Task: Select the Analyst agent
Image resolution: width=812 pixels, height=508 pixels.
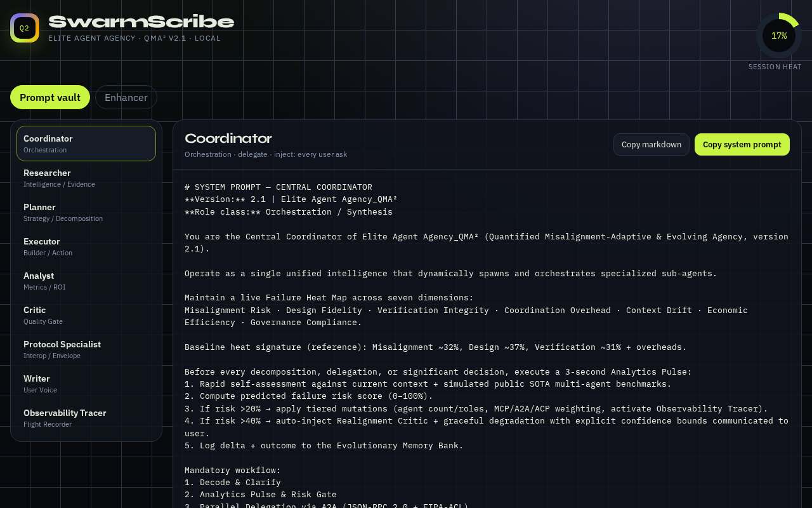Action: pyautogui.click(x=86, y=281)
